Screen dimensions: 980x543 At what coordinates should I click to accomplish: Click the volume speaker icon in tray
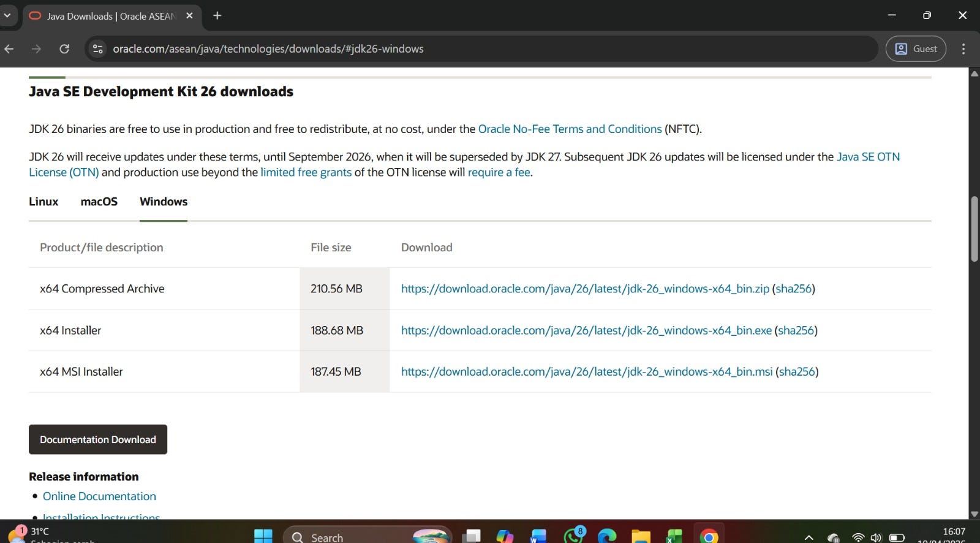[876, 537]
